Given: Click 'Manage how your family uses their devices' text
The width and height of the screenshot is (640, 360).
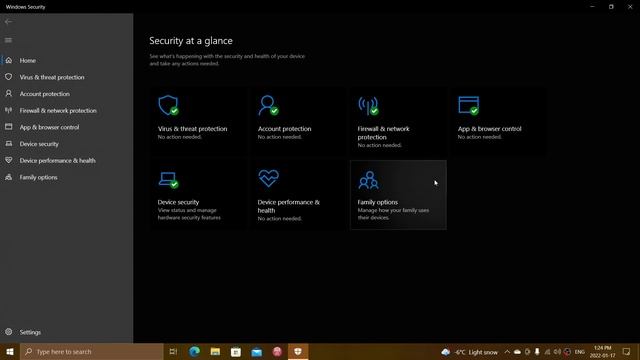Looking at the screenshot, I should (393, 214).
